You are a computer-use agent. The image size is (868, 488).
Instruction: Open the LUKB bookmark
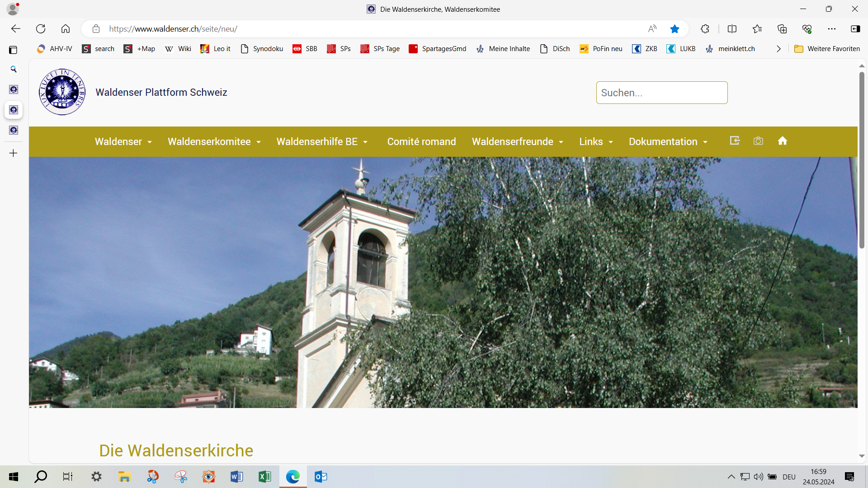[x=681, y=49]
